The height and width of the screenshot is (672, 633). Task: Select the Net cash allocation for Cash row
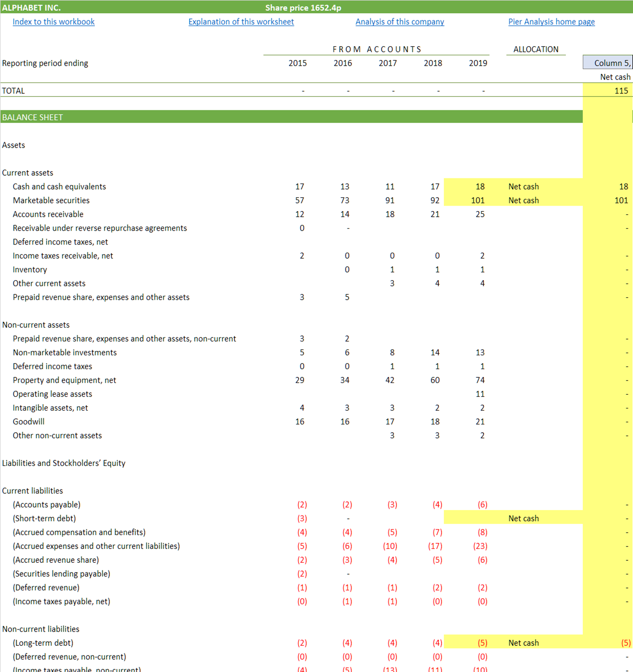point(523,187)
